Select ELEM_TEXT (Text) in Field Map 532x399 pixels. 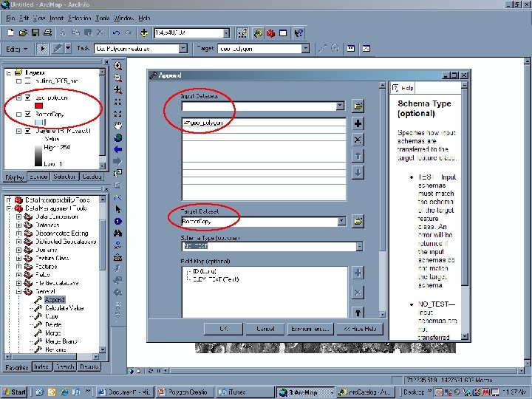[216, 279]
